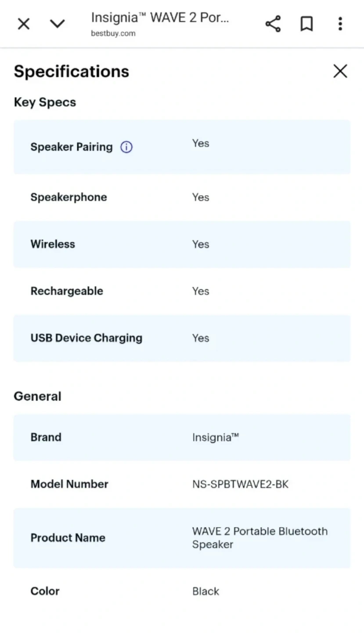The image size is (364, 633).
Task: Tap the Color value Black
Action: pos(205,591)
